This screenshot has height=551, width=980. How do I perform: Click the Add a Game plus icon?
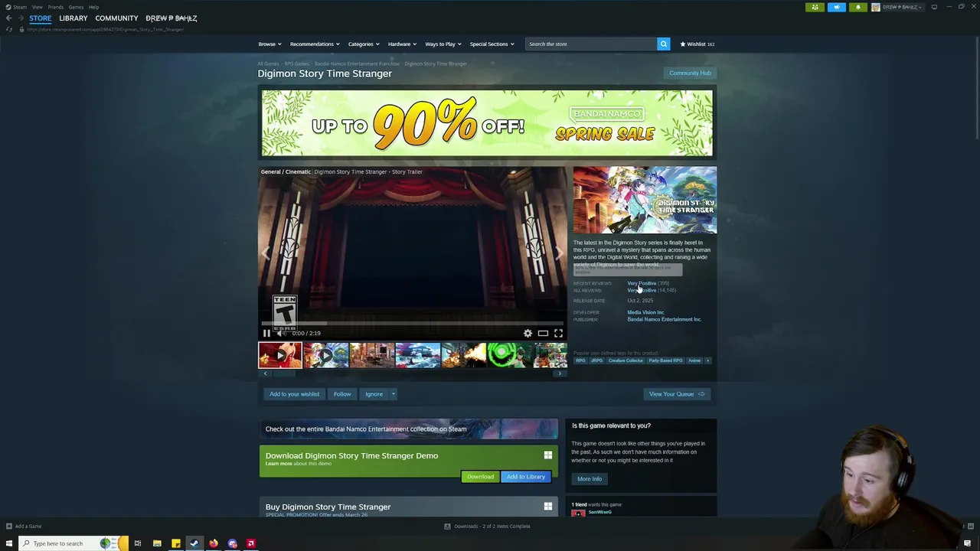9,527
